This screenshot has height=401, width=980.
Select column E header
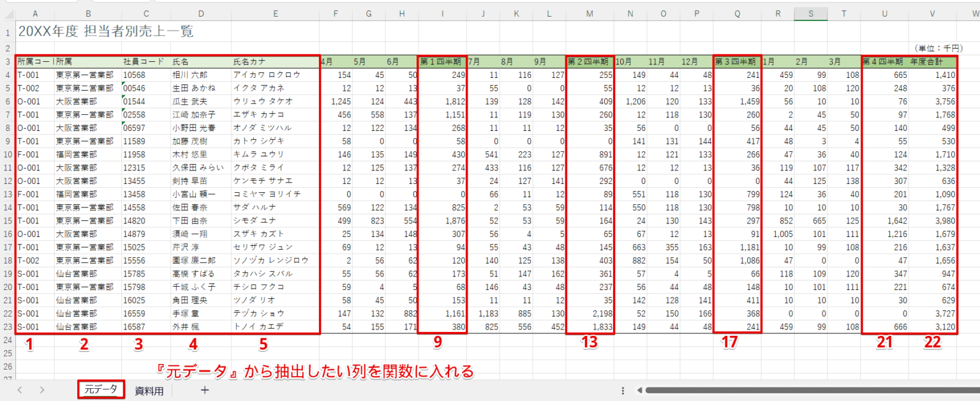point(276,13)
